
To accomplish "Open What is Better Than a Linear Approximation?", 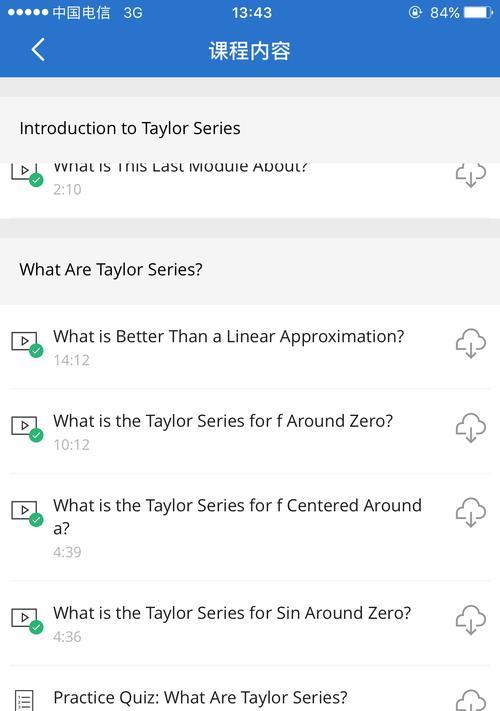I will point(228,336).
